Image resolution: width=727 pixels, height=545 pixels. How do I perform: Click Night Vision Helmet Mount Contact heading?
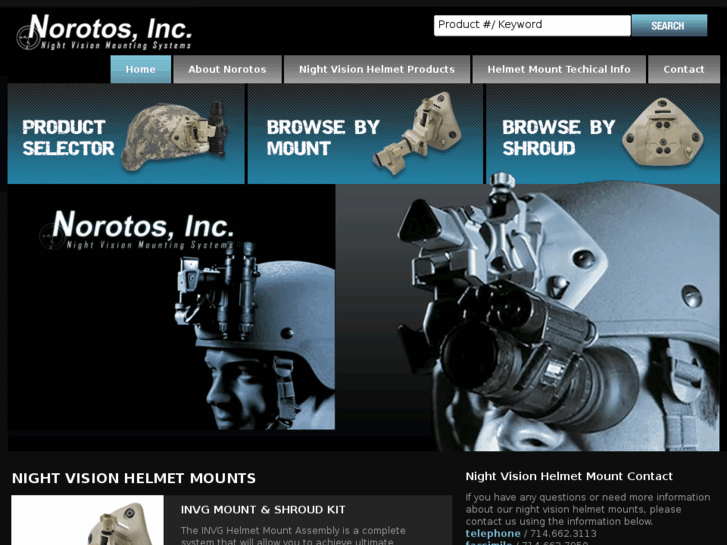point(569,476)
